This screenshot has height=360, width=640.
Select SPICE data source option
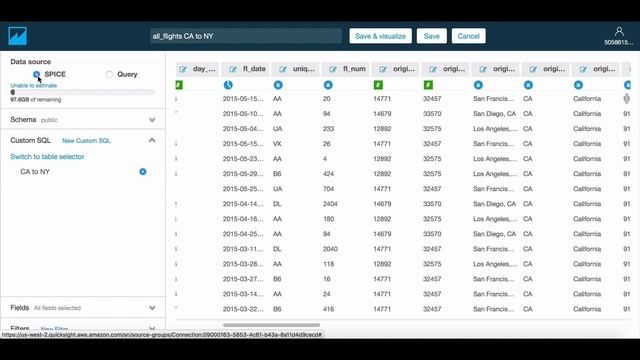(x=37, y=74)
